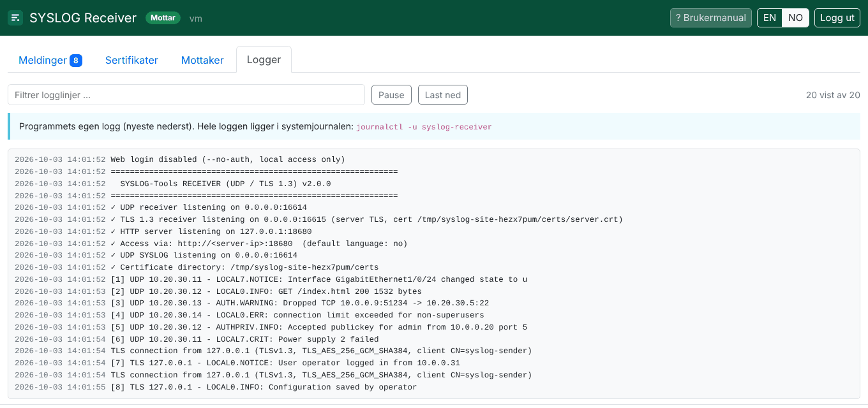
Task: Click Last ned to download log
Action: (x=443, y=95)
